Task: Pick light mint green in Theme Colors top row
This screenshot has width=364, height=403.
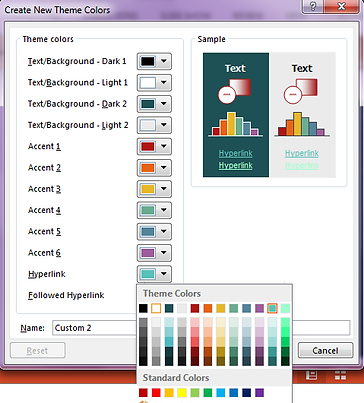Action: (285, 308)
